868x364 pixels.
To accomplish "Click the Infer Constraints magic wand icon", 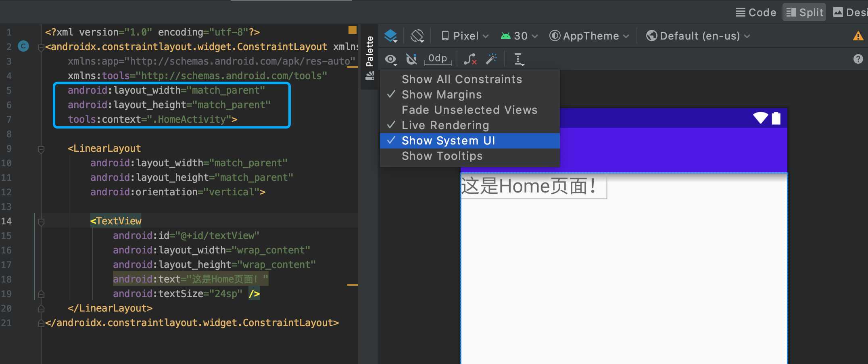I will [491, 59].
